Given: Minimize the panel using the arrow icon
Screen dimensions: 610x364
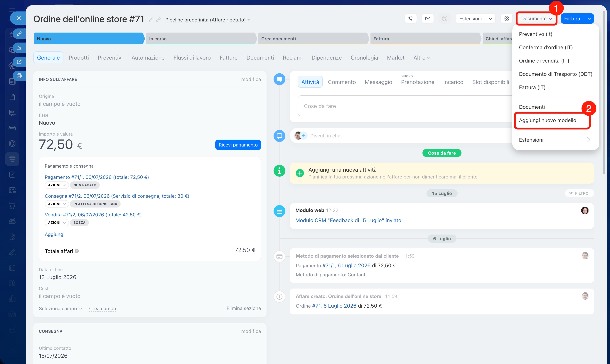Looking at the screenshot, I should pyautogui.click(x=19, y=48).
